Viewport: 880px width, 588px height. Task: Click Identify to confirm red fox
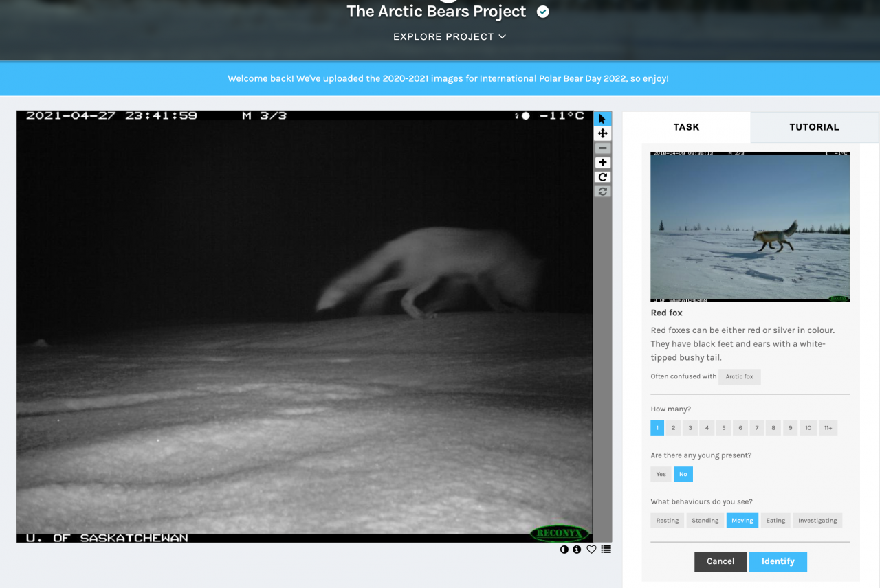pyautogui.click(x=778, y=561)
